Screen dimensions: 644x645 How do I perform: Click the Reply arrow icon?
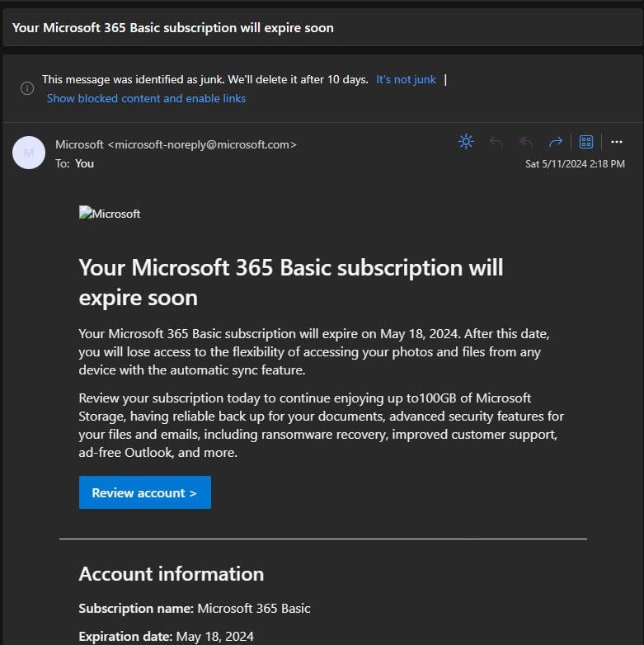coord(496,143)
